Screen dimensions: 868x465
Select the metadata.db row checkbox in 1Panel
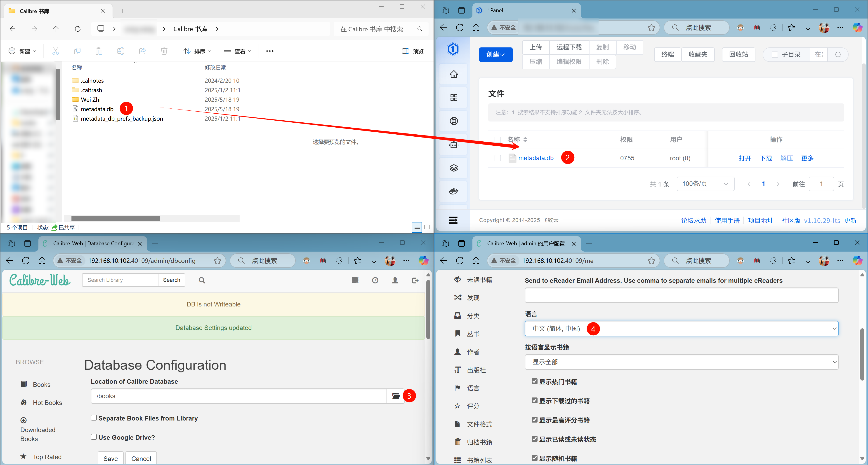pos(497,158)
